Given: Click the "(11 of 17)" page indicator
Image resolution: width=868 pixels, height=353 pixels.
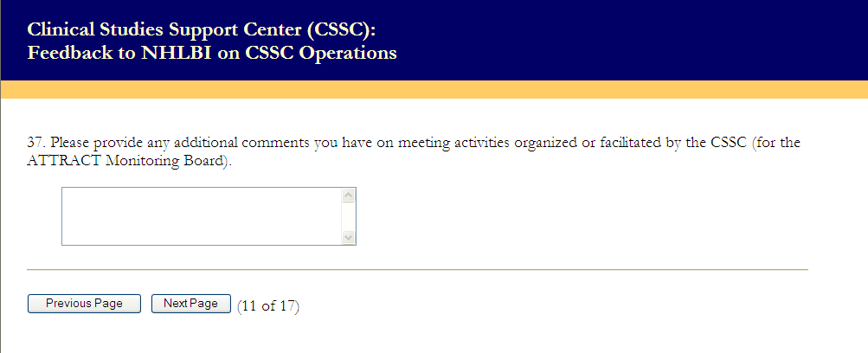Looking at the screenshot, I should tap(268, 305).
